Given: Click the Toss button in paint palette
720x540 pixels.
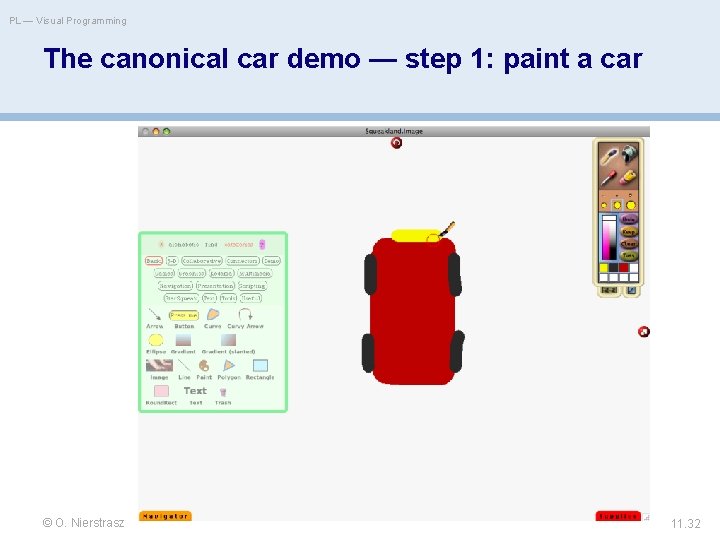Looking at the screenshot, I should point(629,255).
